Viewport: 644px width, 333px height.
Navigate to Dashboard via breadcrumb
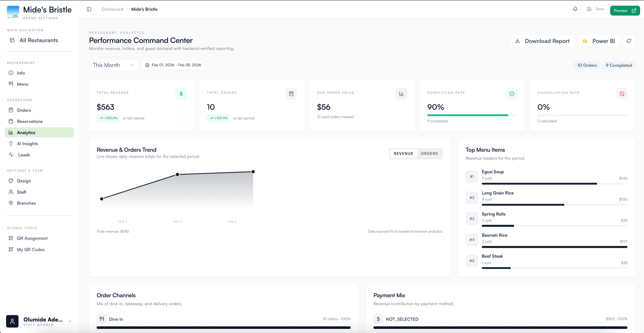pyautogui.click(x=112, y=9)
